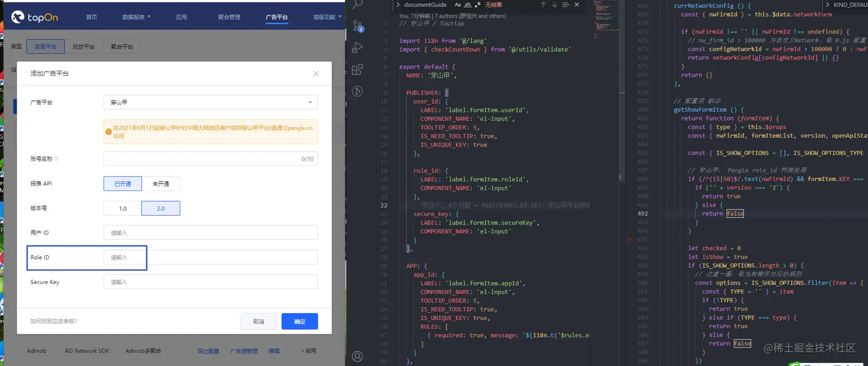
Task: Click the Admob多聚合 cell text
Action: click(x=143, y=351)
